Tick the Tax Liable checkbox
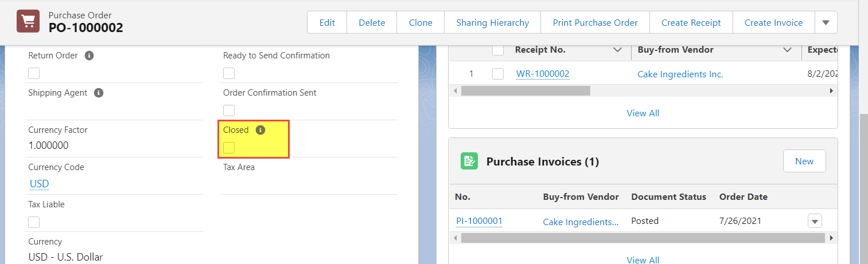The height and width of the screenshot is (264, 868). tap(34, 222)
